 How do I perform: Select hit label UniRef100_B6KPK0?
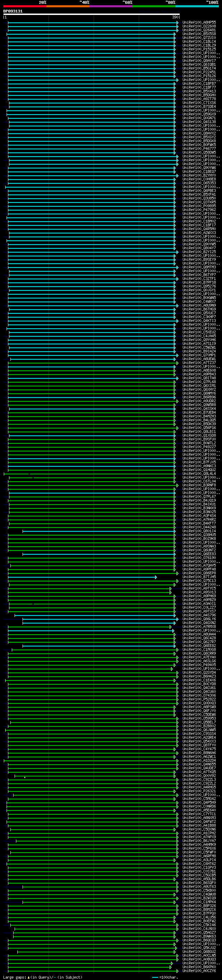click(x=199, y=967)
